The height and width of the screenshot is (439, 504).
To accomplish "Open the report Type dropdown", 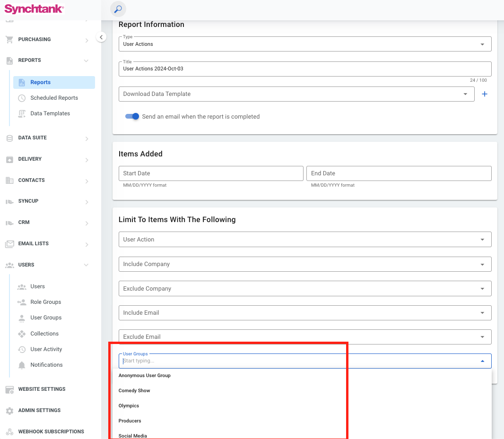I will 304,44.
